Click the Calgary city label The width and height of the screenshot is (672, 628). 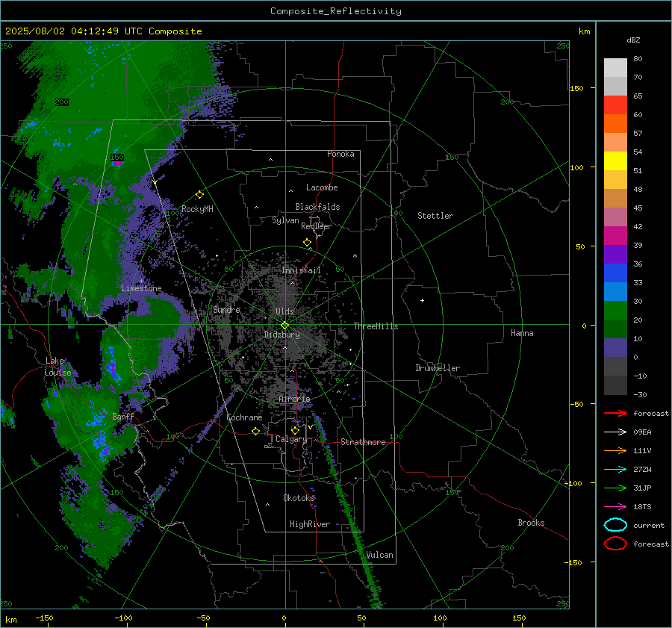pos(291,439)
